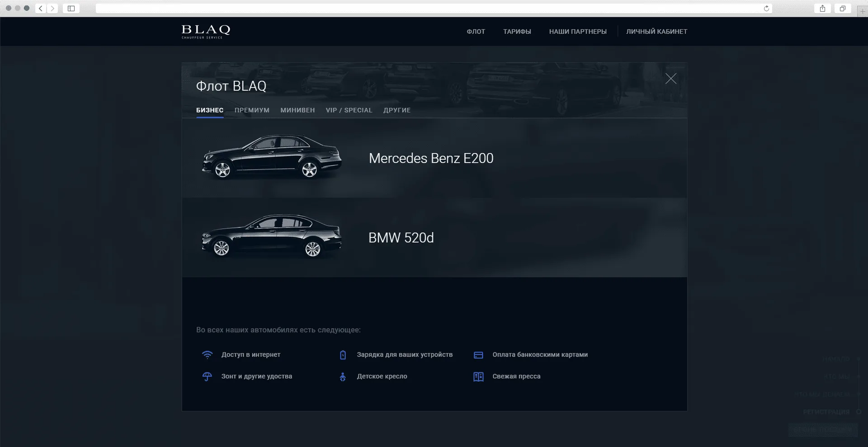Image resolution: width=868 pixels, height=447 pixels.
Task: Click the text Во всех наших автомобилях есть следующее
Action: coord(278,330)
